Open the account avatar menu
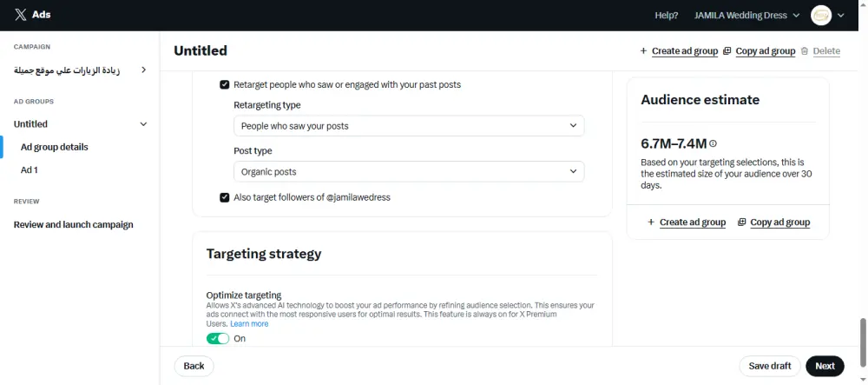Image resolution: width=868 pixels, height=385 pixels. click(820, 15)
